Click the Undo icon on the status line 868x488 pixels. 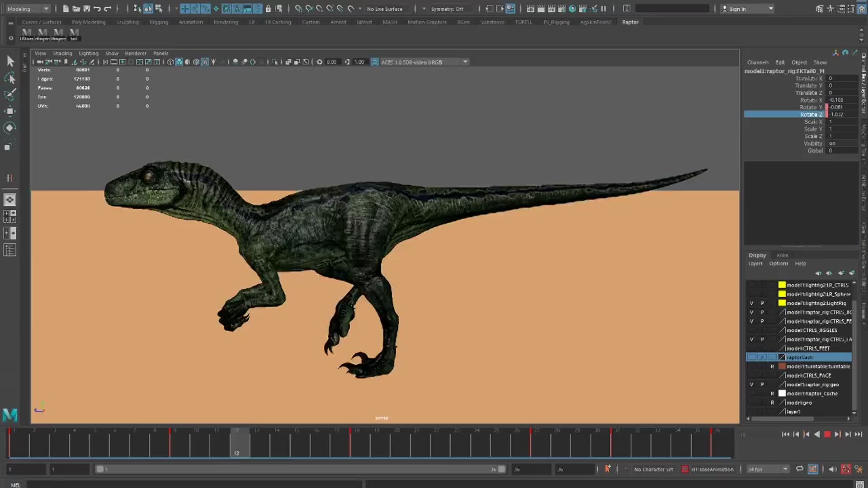(96, 9)
